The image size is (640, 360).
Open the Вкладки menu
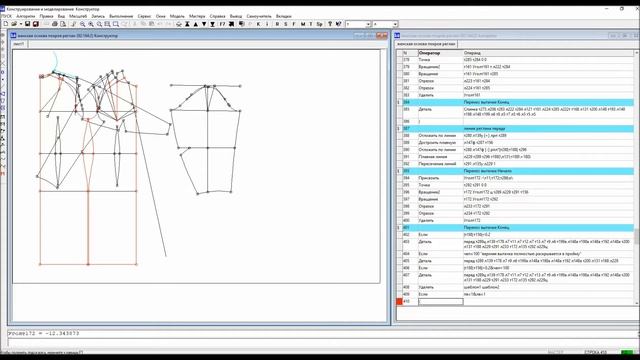click(284, 16)
